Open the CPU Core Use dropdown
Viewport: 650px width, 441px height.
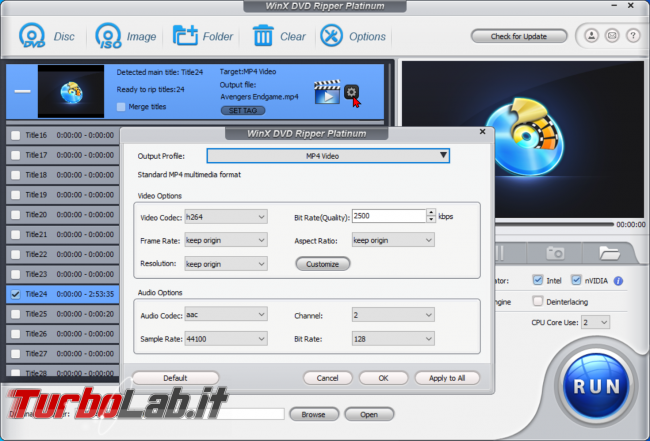click(x=595, y=322)
